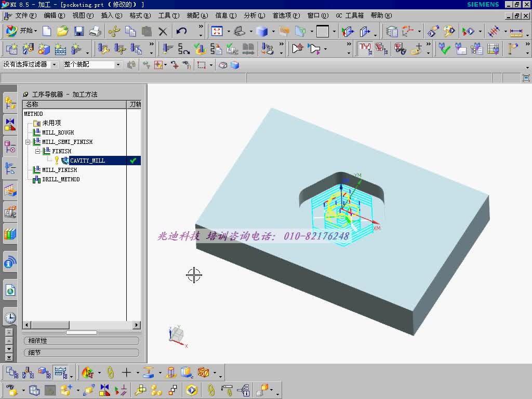Click the Create Geometry icon
Screen dimensions: 532x399
coord(44,49)
